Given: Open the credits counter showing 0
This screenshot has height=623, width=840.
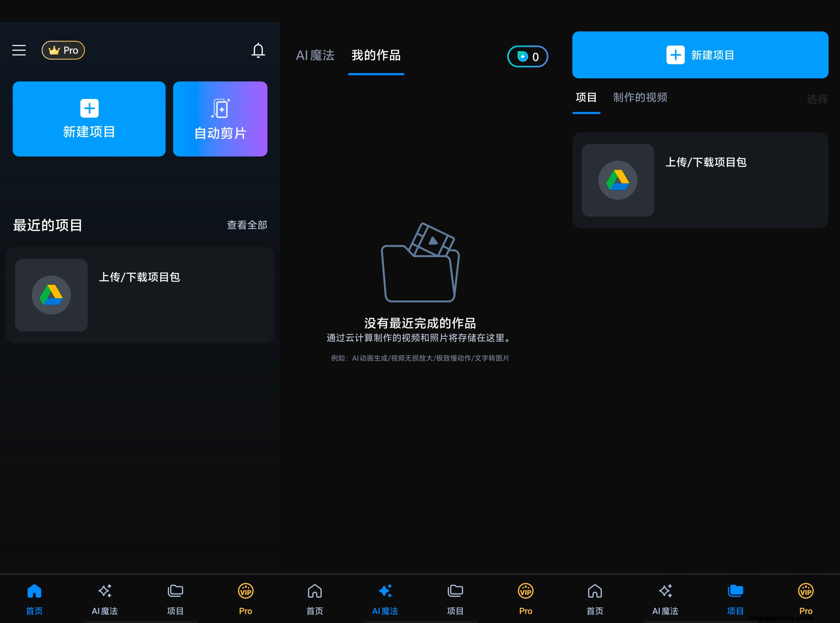Looking at the screenshot, I should 527,57.
